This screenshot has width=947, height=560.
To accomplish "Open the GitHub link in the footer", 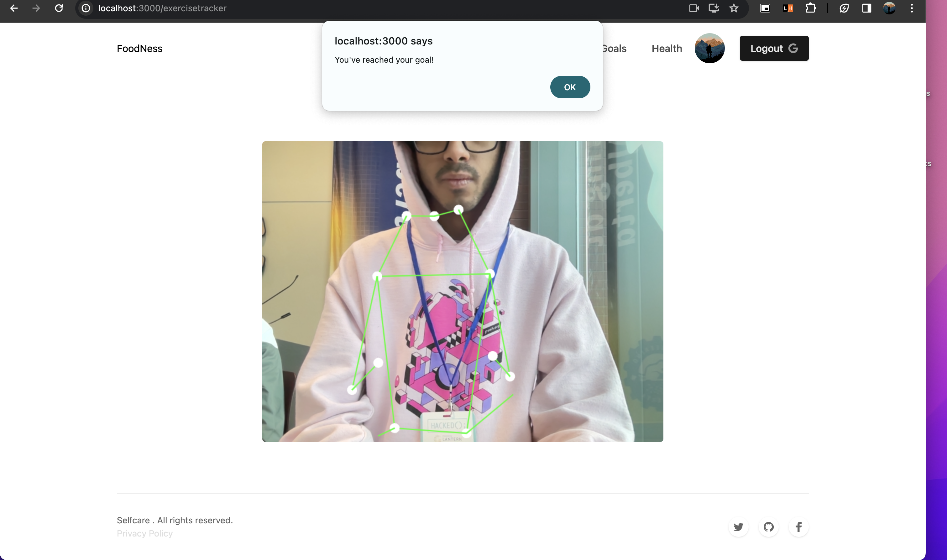I will pyautogui.click(x=768, y=527).
